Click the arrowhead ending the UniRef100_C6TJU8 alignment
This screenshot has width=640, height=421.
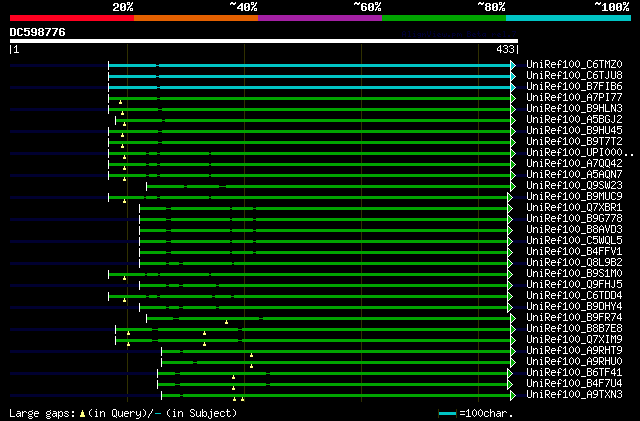pyautogui.click(x=513, y=76)
